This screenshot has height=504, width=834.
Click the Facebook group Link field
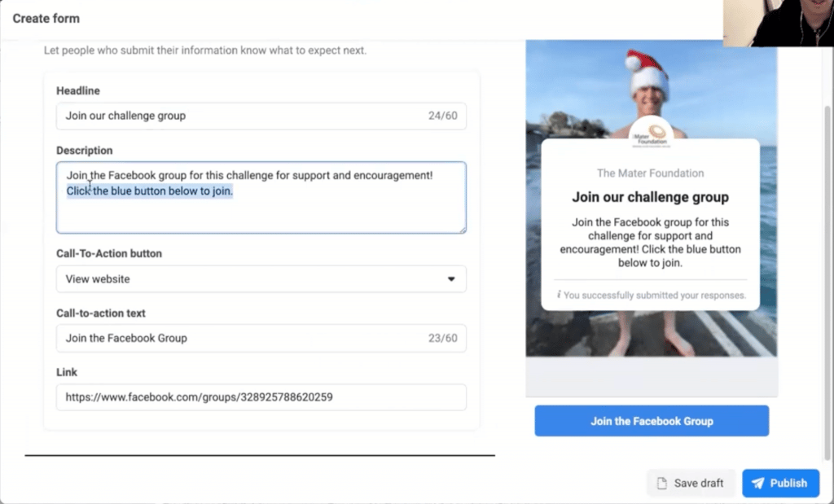pos(261,397)
